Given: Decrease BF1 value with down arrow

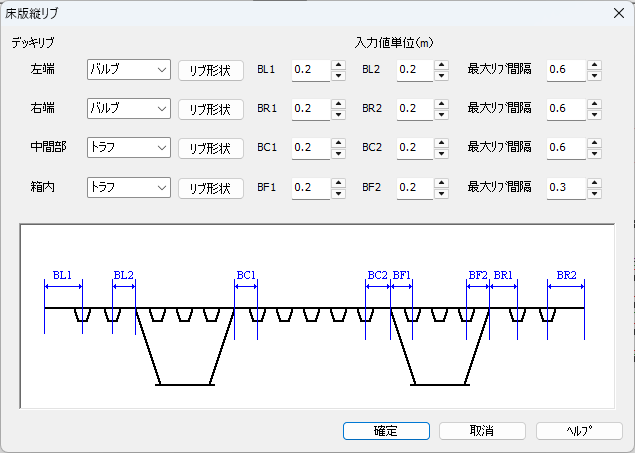Looking at the screenshot, I should (338, 194).
